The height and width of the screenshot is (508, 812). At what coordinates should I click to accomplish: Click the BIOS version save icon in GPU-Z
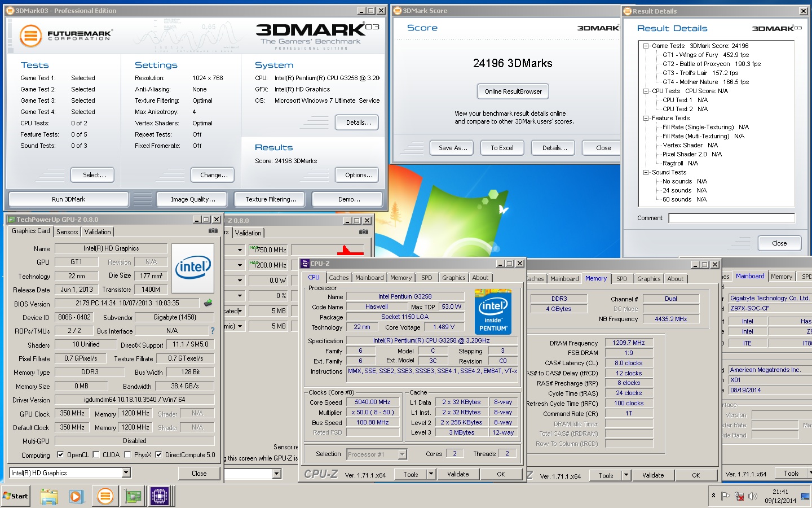click(x=208, y=303)
